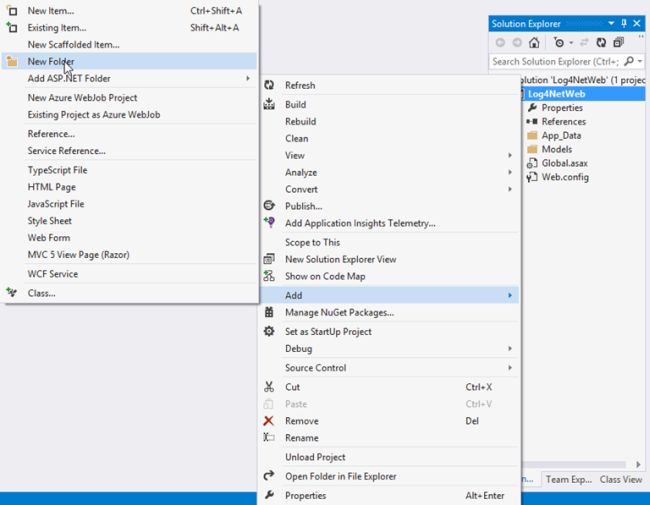Expand the Analyze submenu arrow
650x505 pixels.
[x=510, y=172]
